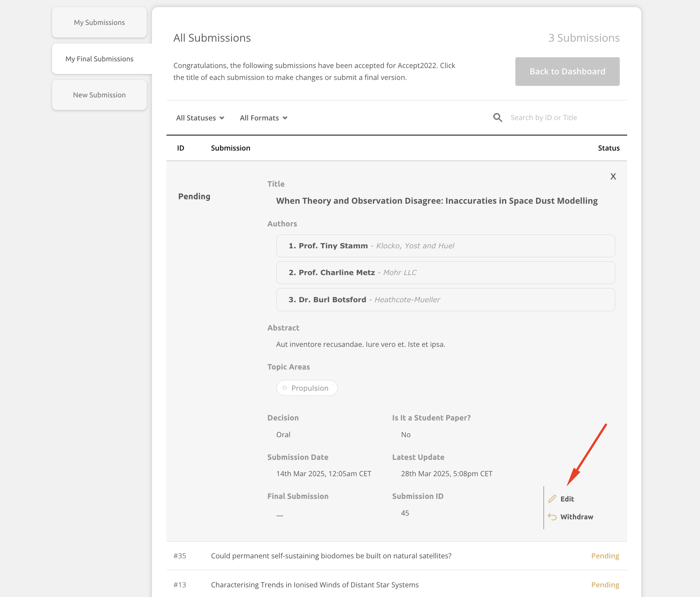Switch to My Final Submissions tab
The width and height of the screenshot is (700, 597).
(99, 59)
